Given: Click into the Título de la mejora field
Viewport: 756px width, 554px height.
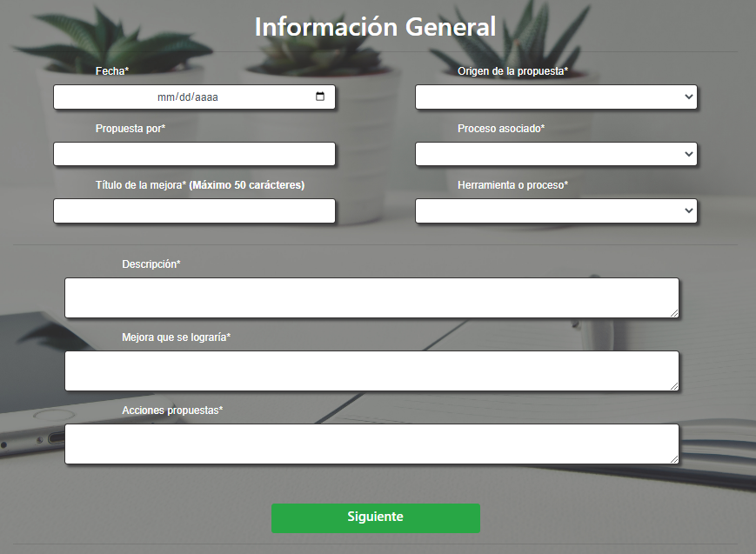Looking at the screenshot, I should pos(194,211).
